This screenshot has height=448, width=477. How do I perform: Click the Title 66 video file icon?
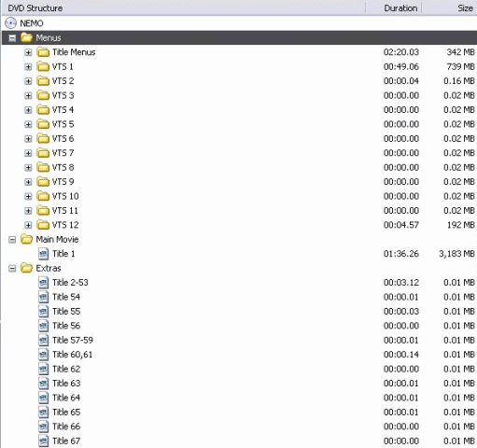[43, 427]
